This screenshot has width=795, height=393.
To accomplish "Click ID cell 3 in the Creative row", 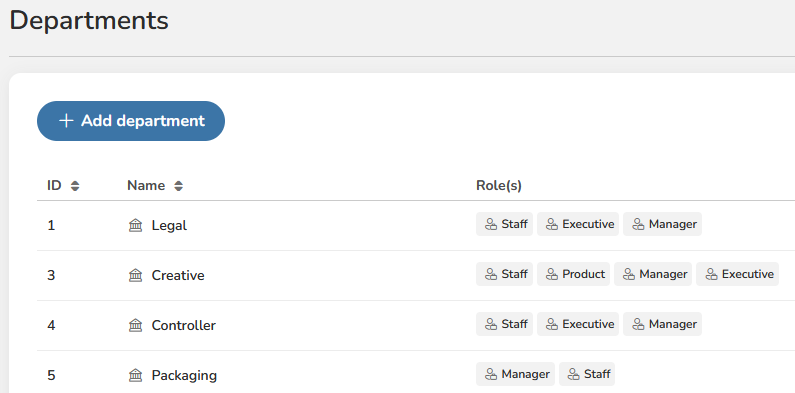I will [x=51, y=275].
